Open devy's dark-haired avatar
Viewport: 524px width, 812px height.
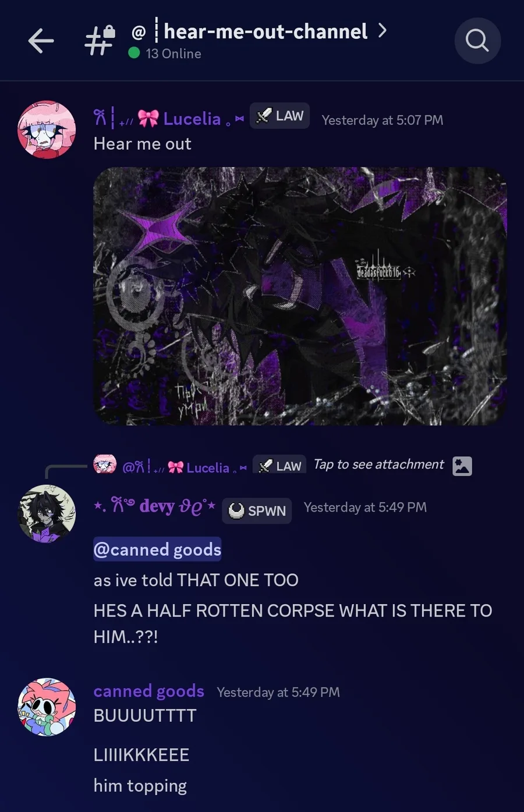coord(47,513)
